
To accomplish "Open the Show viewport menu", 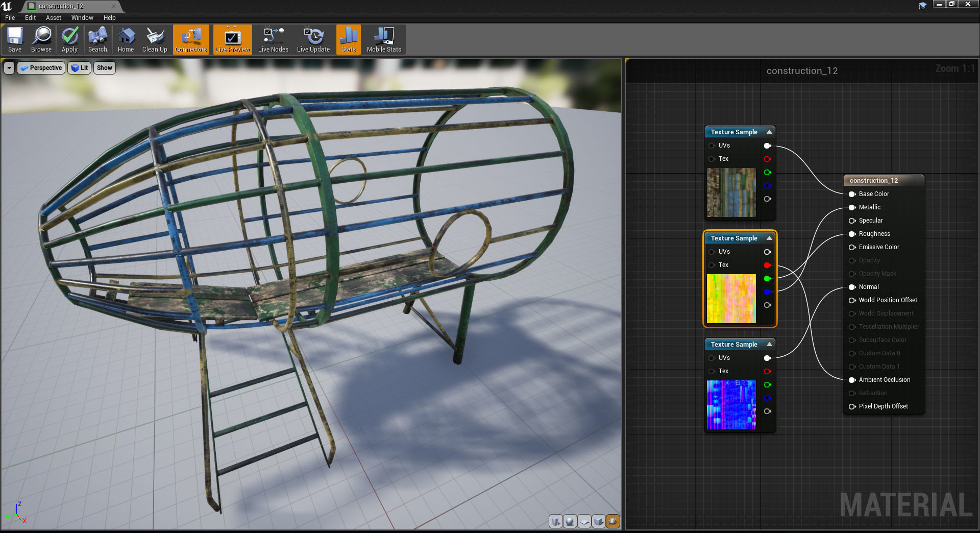I will pos(105,67).
